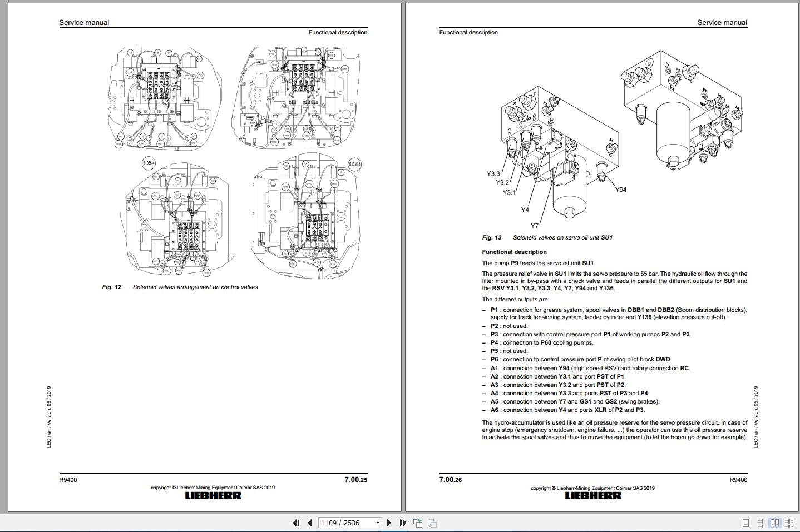Viewport: 800px width, 532px height.
Task: Switch to single page view layout
Action: pyautogui.click(x=746, y=523)
